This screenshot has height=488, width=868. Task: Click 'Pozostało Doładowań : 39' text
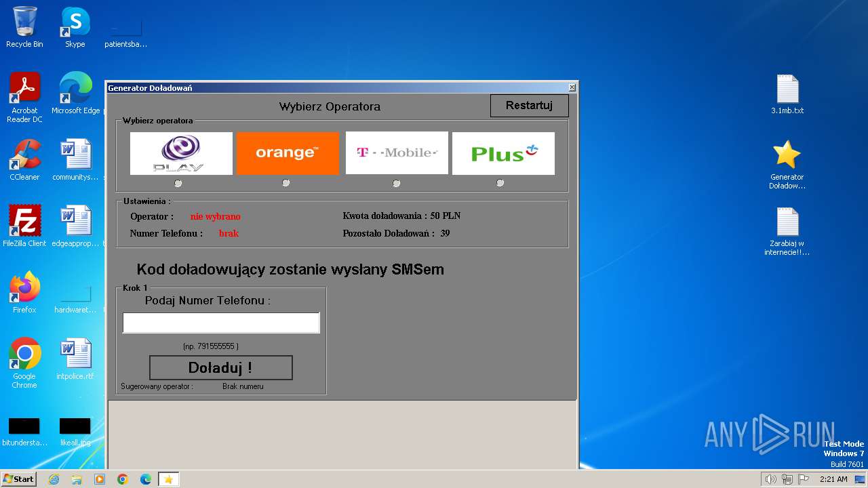click(396, 234)
